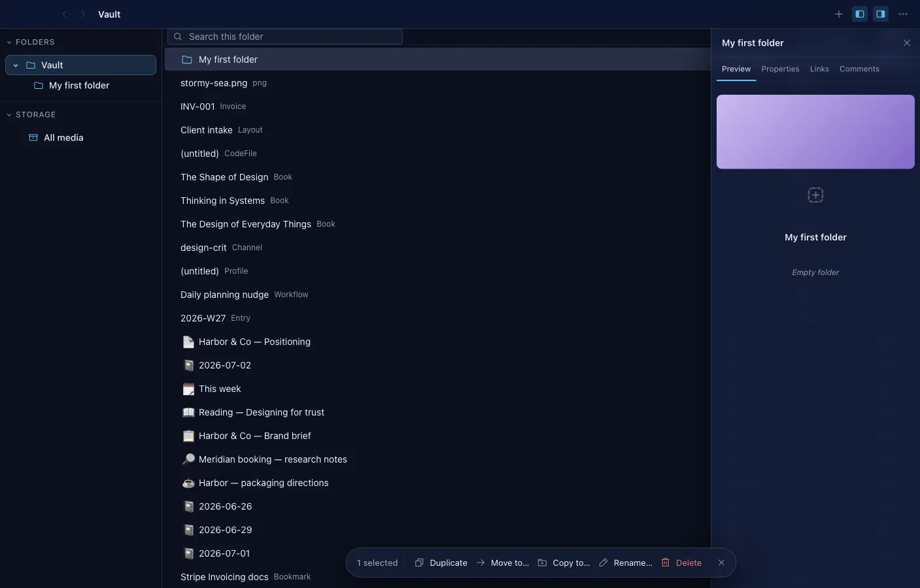
Task: Select Client intake Layout item
Action: coord(437,130)
